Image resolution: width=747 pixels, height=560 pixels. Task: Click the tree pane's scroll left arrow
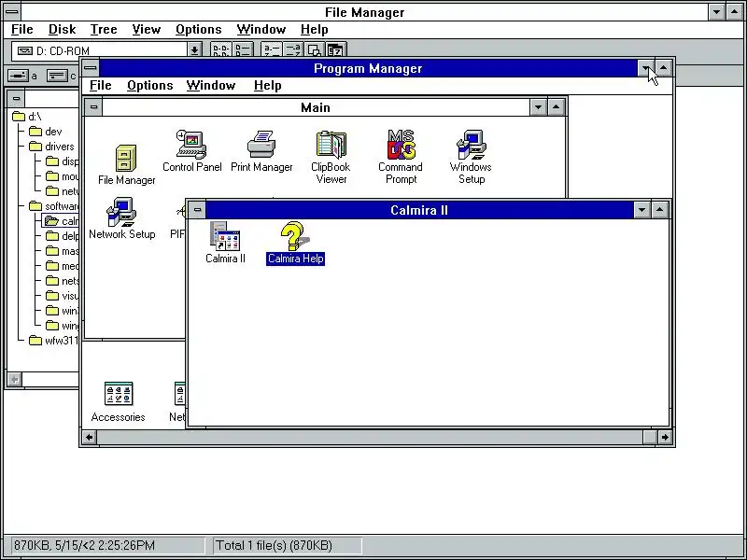(x=15, y=379)
